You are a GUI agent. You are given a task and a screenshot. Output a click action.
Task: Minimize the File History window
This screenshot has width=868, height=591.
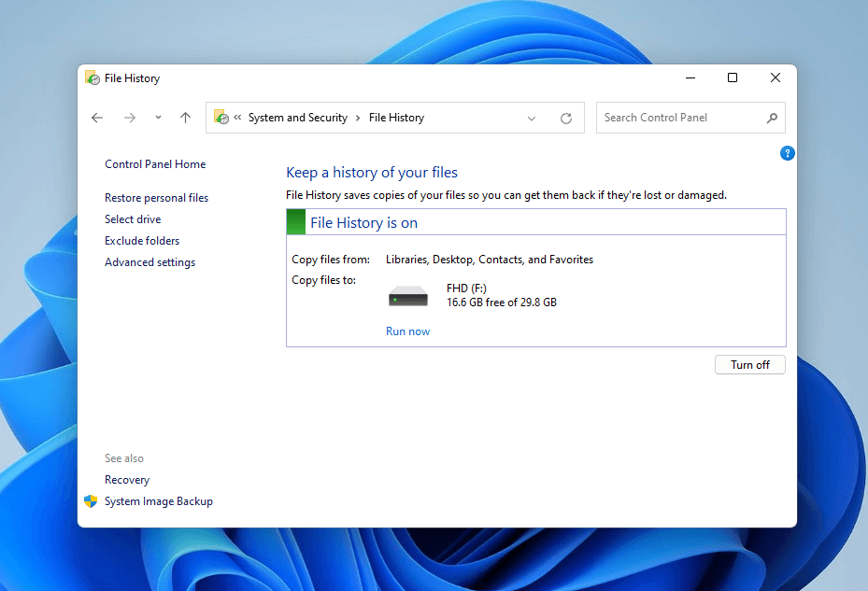click(690, 78)
